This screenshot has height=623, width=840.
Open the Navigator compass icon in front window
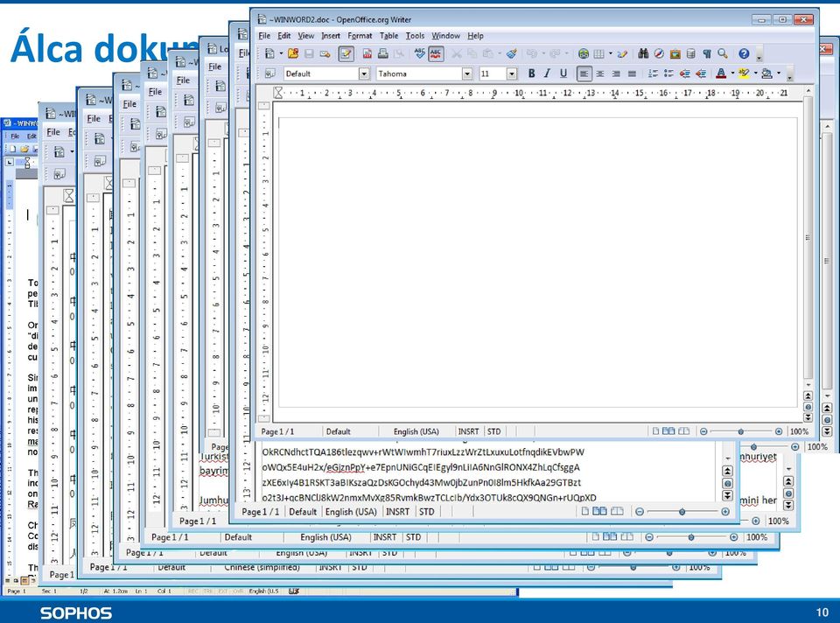659,53
